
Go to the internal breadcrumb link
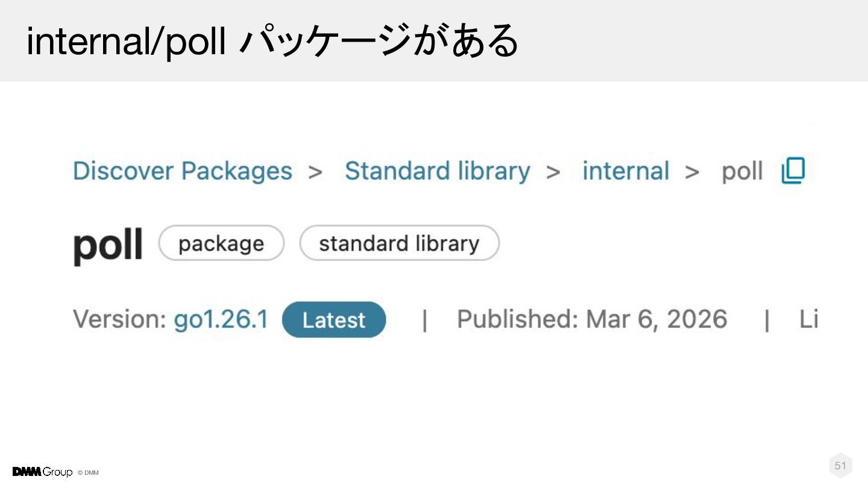click(626, 171)
